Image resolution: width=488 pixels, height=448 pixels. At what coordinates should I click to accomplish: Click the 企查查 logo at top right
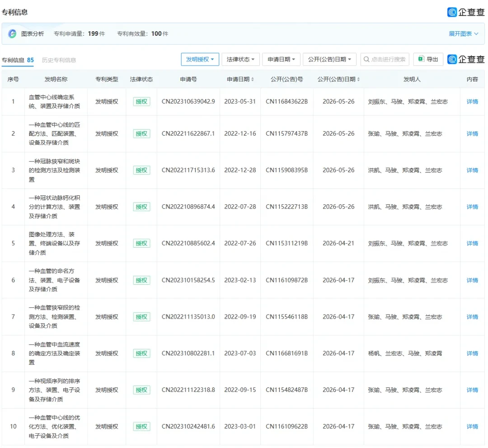click(466, 12)
